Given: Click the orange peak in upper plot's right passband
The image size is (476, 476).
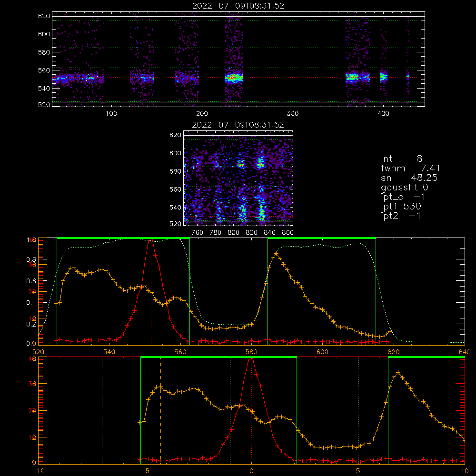Looking at the screenshot, I should (276, 254).
